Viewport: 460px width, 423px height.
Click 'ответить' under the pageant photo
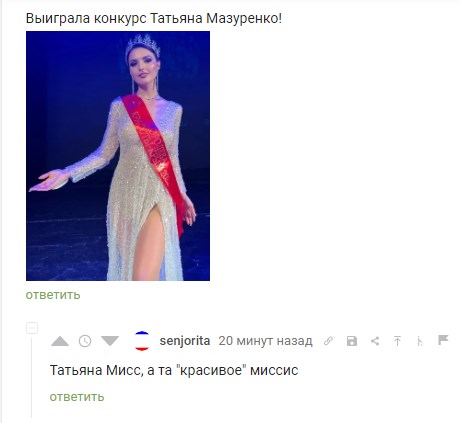click(x=53, y=295)
